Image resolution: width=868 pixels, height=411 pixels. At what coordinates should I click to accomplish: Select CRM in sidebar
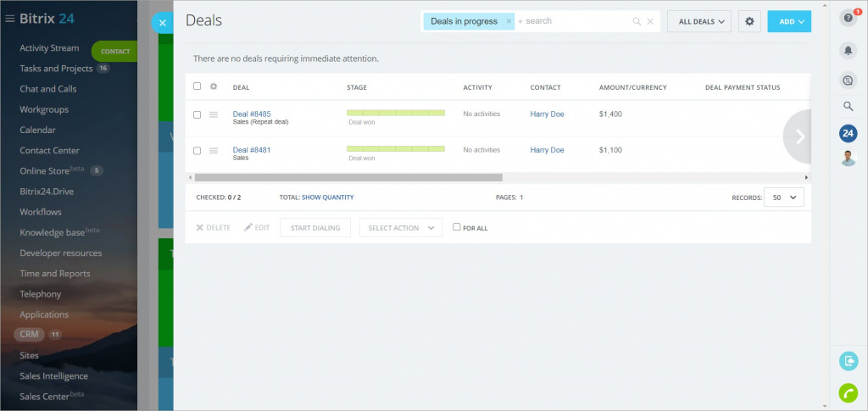(30, 334)
